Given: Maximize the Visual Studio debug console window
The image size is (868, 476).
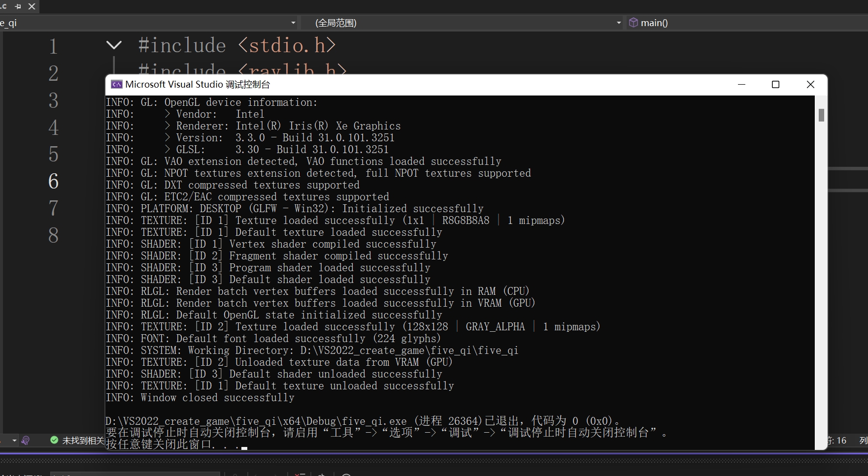Looking at the screenshot, I should click(x=775, y=85).
